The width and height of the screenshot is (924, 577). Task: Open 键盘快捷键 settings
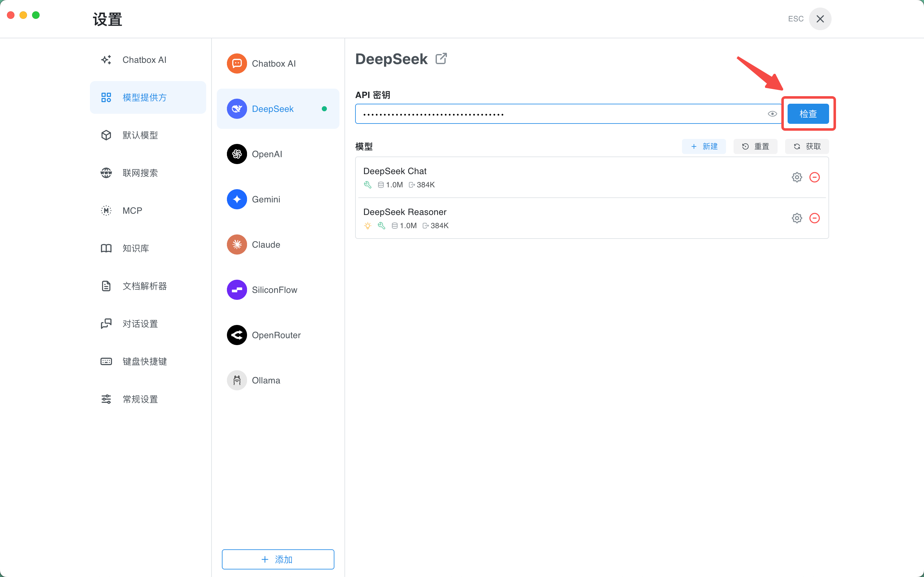click(x=148, y=361)
